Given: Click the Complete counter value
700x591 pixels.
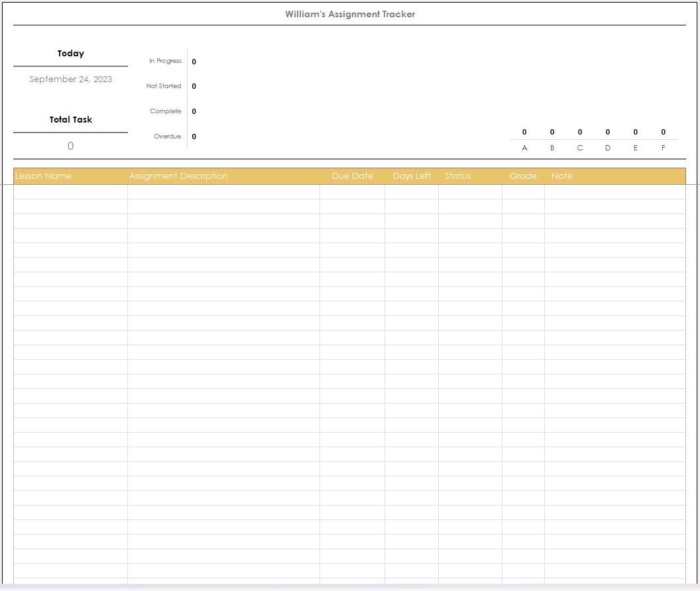Looking at the screenshot, I should coord(194,111).
